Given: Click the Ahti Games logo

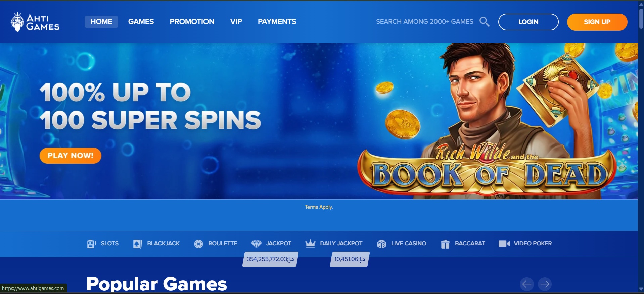Looking at the screenshot, I should (x=35, y=22).
